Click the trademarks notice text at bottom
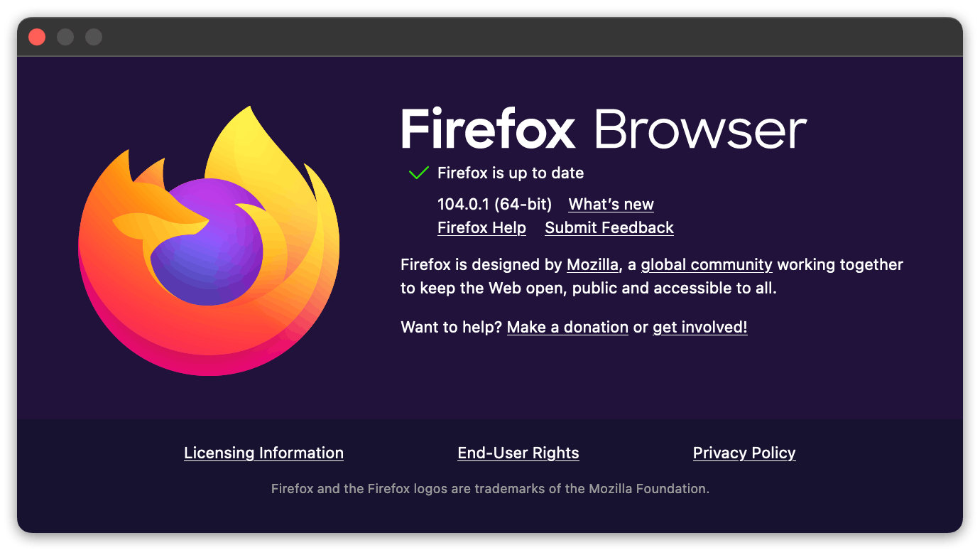The height and width of the screenshot is (550, 980). (x=490, y=489)
